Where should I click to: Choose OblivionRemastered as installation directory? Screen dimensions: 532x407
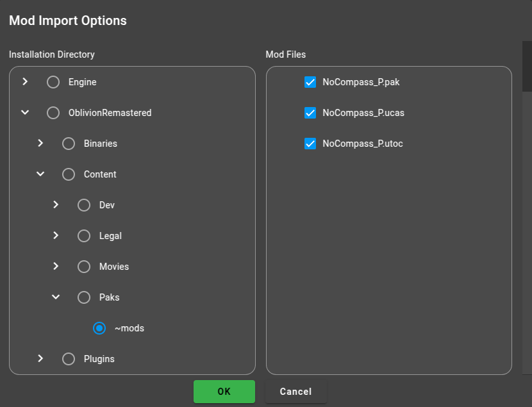[53, 113]
